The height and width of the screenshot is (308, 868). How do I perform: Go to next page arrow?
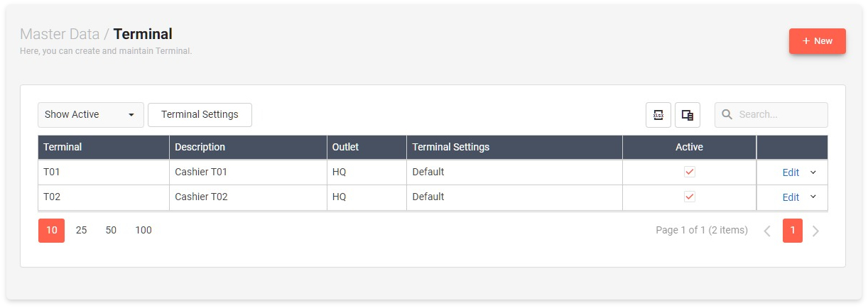tap(815, 231)
